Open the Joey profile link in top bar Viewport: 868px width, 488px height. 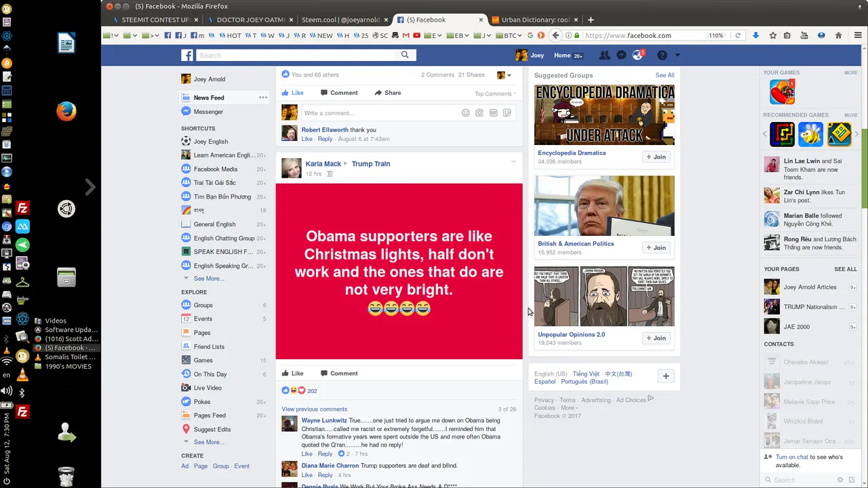pyautogui.click(x=530, y=56)
